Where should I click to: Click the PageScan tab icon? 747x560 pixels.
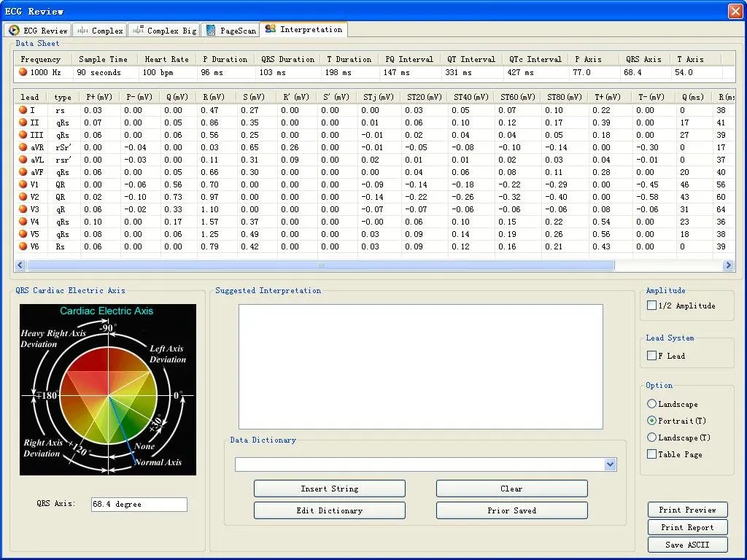(211, 31)
